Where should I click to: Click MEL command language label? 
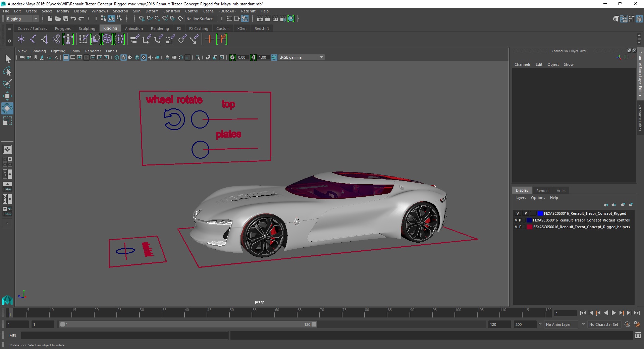coord(13,336)
